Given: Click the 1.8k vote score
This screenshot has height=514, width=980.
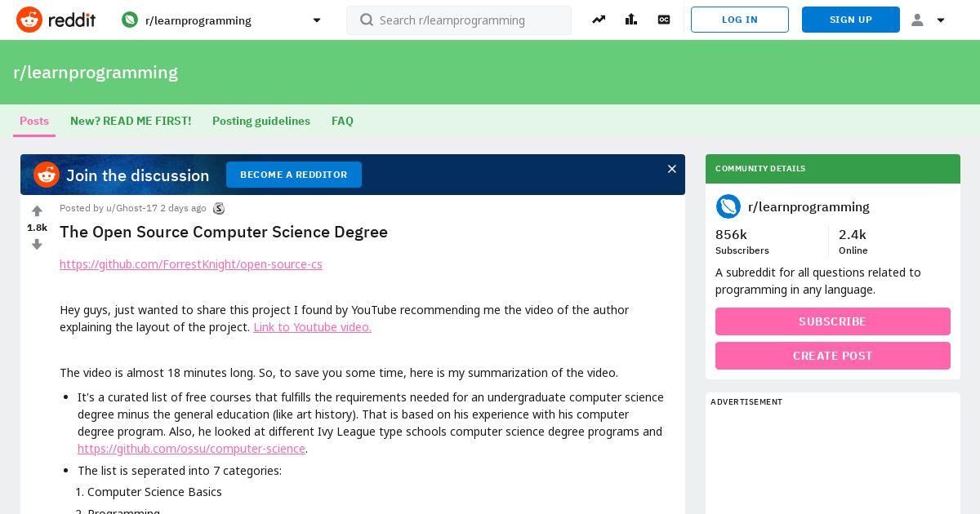Looking at the screenshot, I should [x=37, y=228].
